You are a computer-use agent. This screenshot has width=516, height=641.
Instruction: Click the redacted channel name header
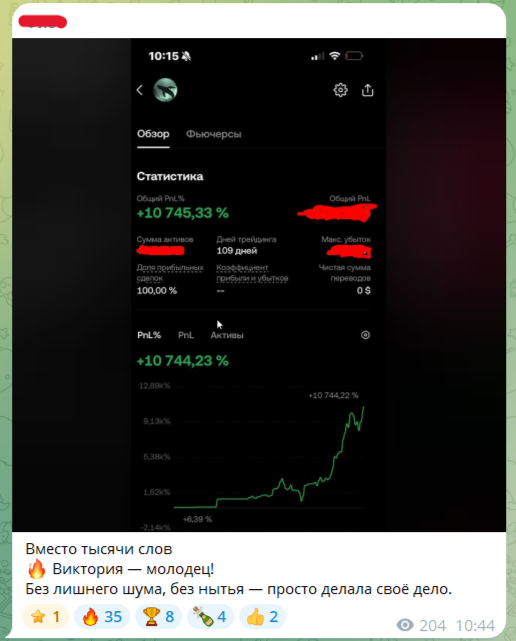click(43, 21)
